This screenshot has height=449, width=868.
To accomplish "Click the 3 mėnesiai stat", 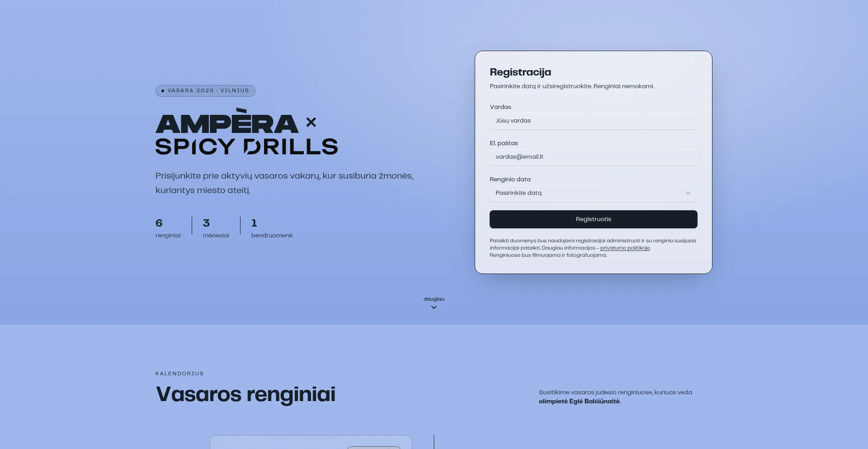I will click(x=216, y=228).
